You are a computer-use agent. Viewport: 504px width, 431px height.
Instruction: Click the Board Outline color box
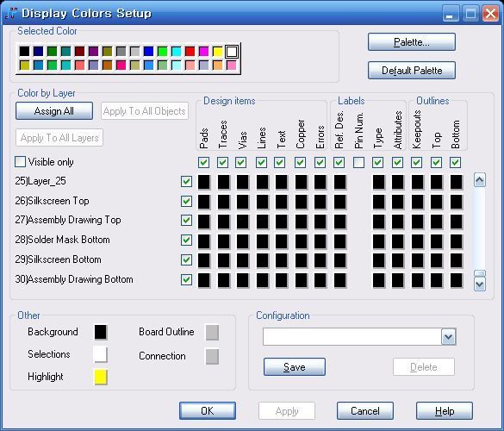point(212,332)
